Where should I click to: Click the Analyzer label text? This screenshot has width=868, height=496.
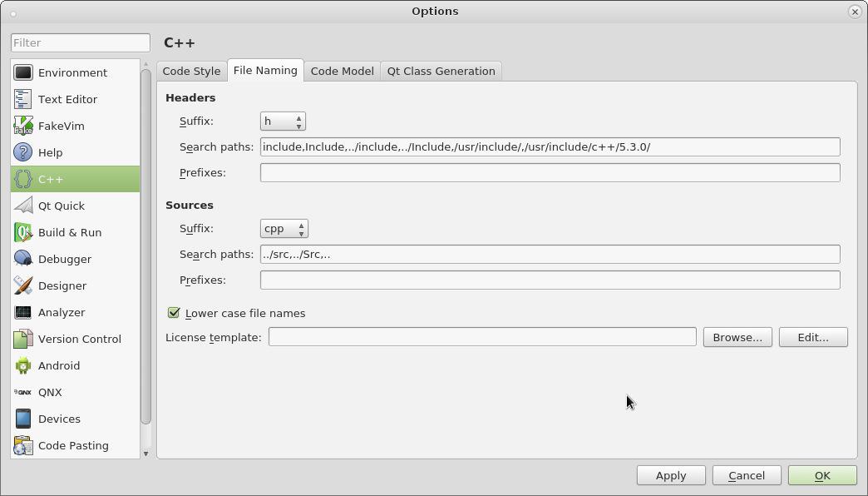62,312
